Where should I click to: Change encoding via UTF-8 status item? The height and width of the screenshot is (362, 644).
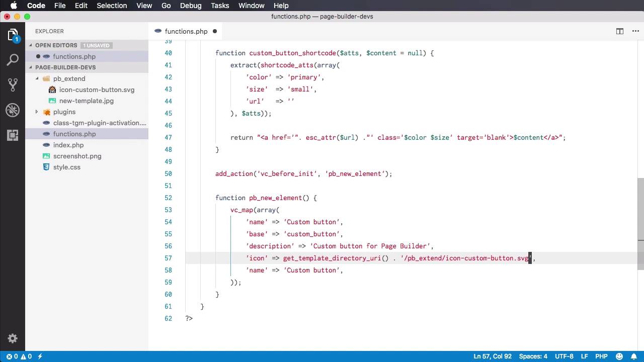click(563, 356)
